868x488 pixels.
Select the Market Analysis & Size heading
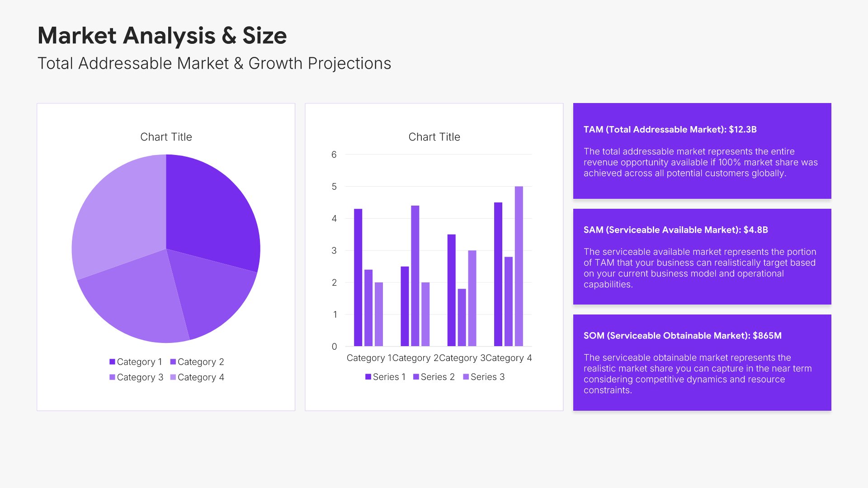click(162, 35)
